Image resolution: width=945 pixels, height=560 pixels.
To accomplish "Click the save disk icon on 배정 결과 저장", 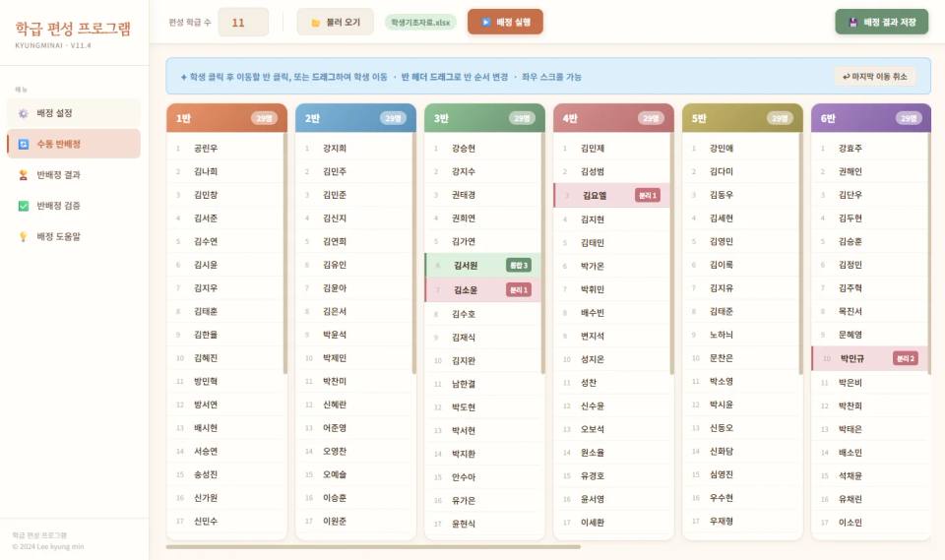I will click(852, 23).
